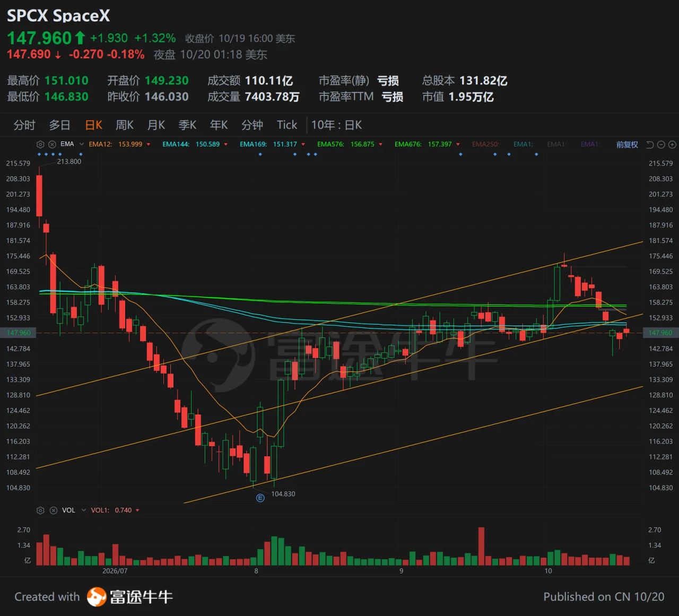Expand the VOL indicator selector chevron

coord(83,510)
